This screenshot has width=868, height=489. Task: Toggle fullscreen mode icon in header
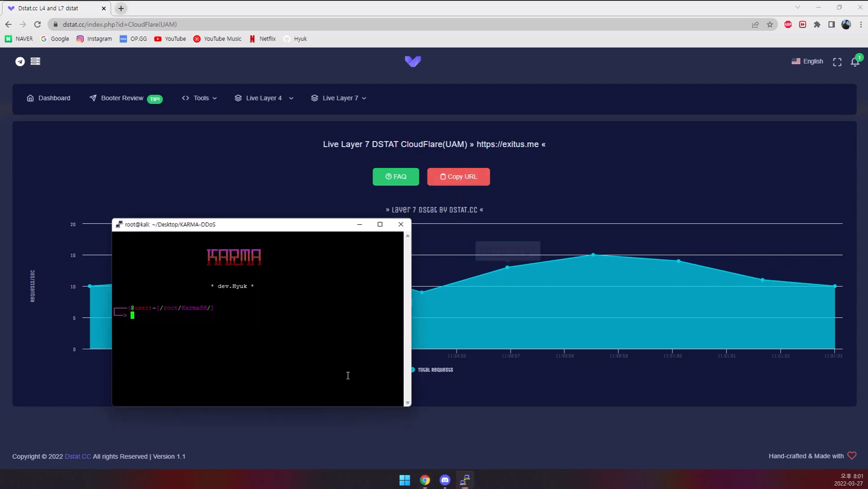click(837, 62)
